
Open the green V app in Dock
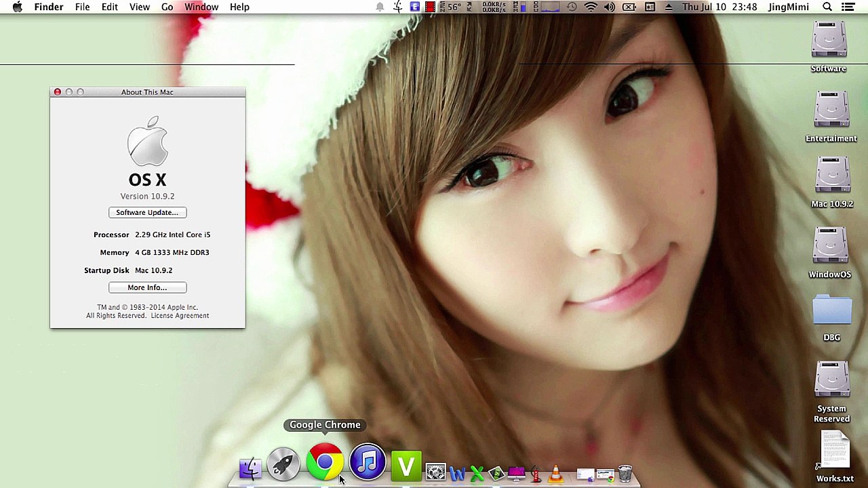point(406,466)
